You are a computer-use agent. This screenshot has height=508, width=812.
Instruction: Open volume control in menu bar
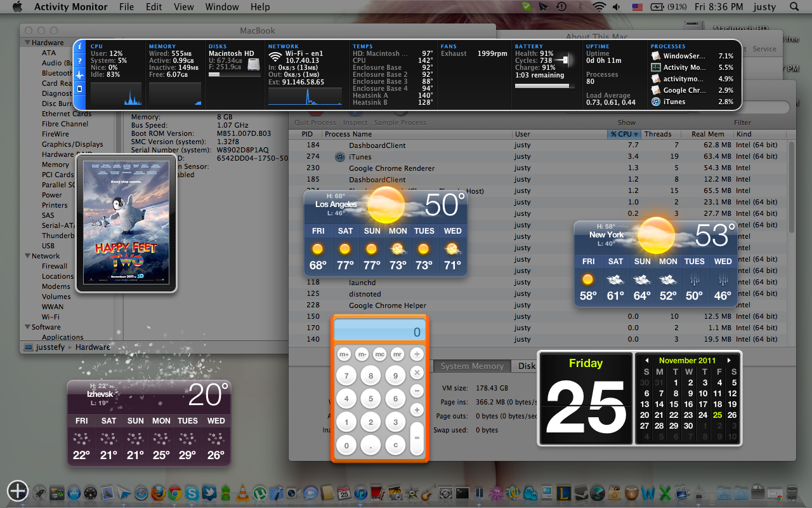coord(617,7)
